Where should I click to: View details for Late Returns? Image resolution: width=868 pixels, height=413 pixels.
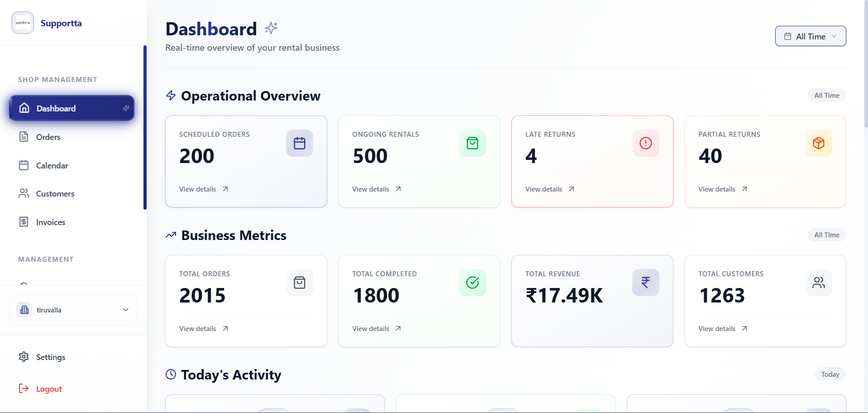[x=549, y=189]
